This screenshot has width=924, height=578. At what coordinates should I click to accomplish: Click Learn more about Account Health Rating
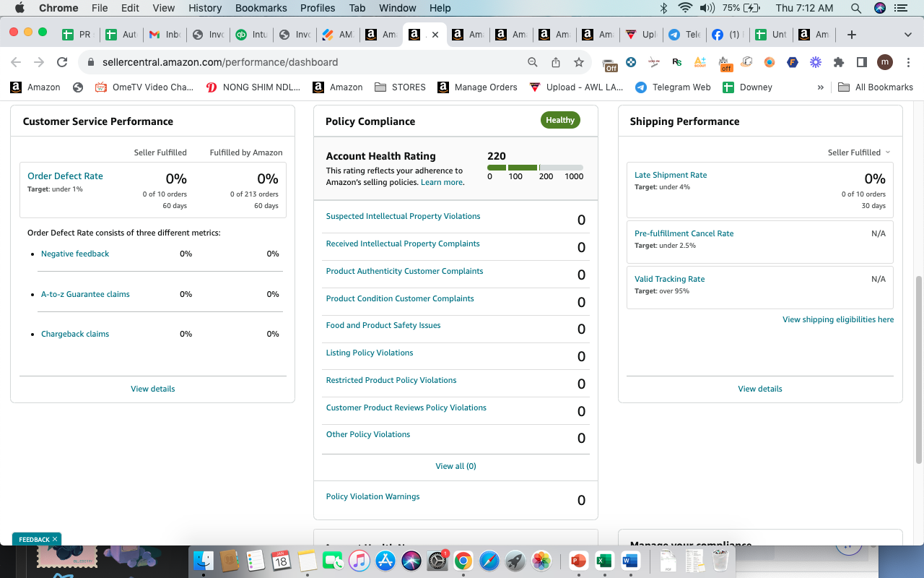[442, 182]
